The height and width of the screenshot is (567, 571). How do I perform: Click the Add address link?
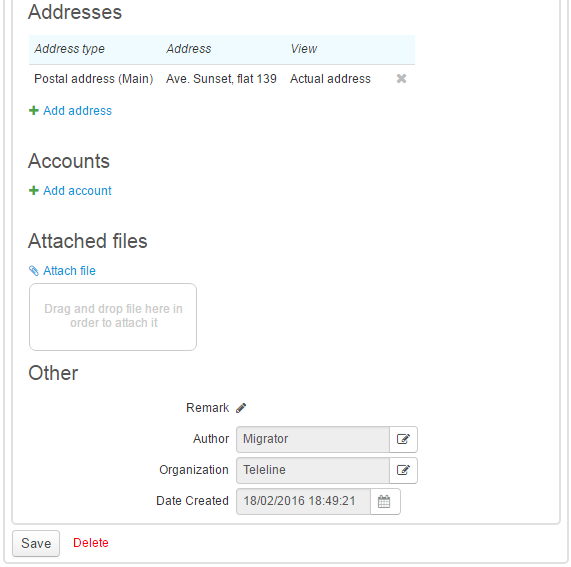pyautogui.click(x=77, y=111)
